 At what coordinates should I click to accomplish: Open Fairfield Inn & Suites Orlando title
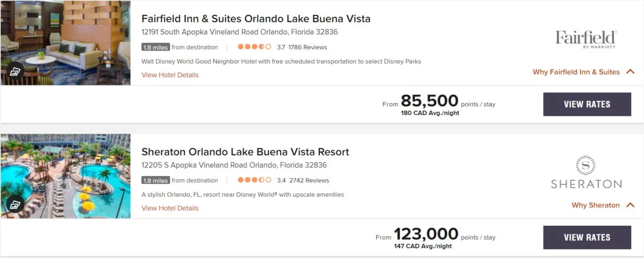pos(255,19)
